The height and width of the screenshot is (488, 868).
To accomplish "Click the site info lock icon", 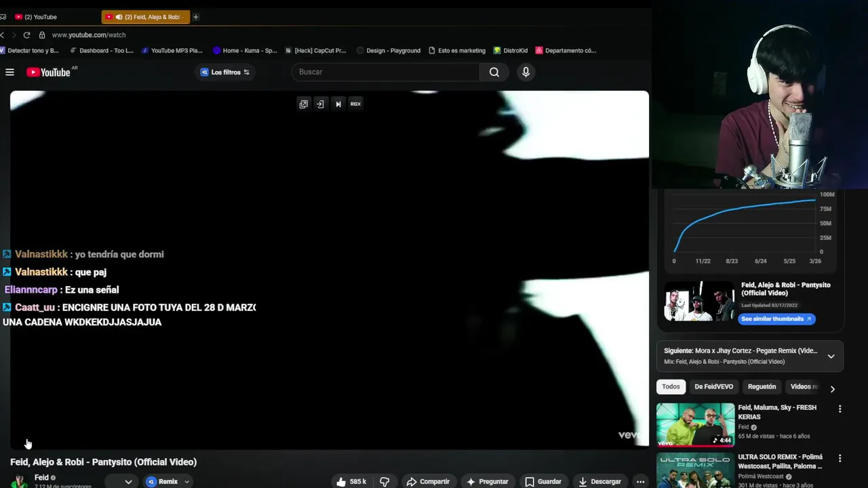I will click(42, 35).
